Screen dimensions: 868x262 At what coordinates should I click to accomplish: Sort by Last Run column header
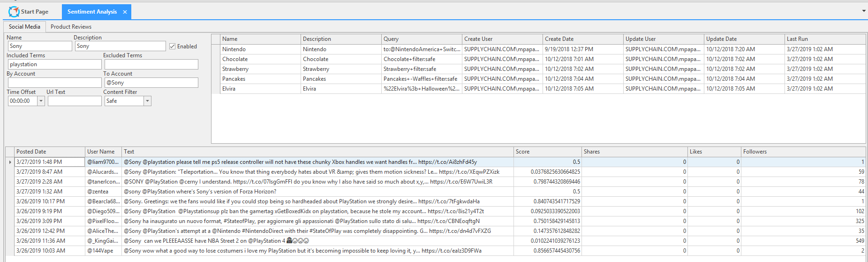click(825, 39)
